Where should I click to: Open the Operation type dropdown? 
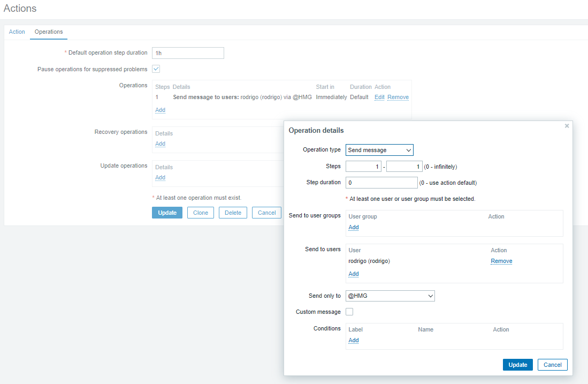(x=379, y=150)
